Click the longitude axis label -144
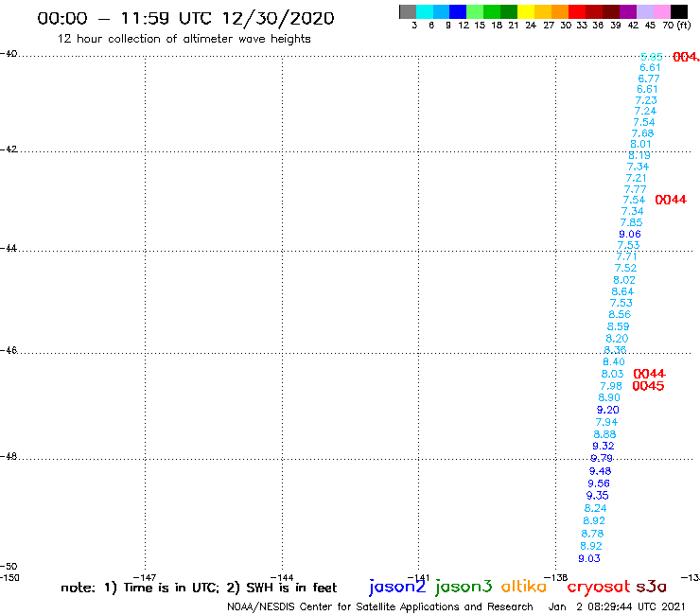Viewport: 700px width, 615px height. pyautogui.click(x=282, y=577)
